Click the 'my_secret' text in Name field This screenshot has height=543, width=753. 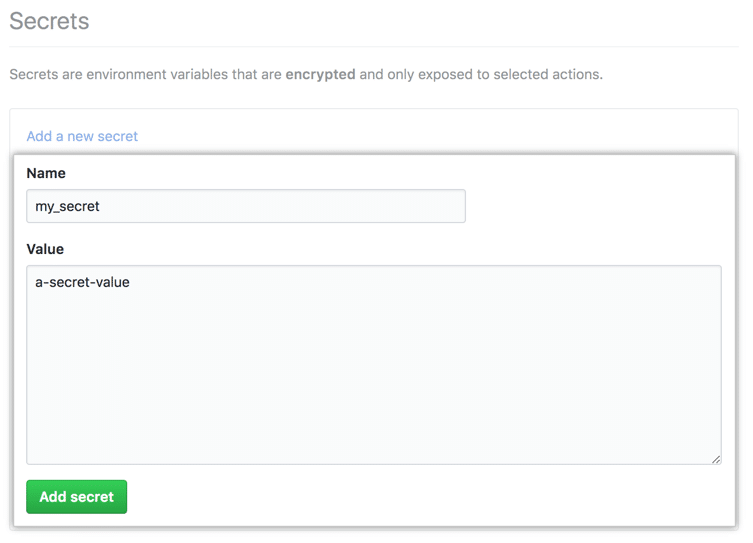pyautogui.click(x=67, y=206)
